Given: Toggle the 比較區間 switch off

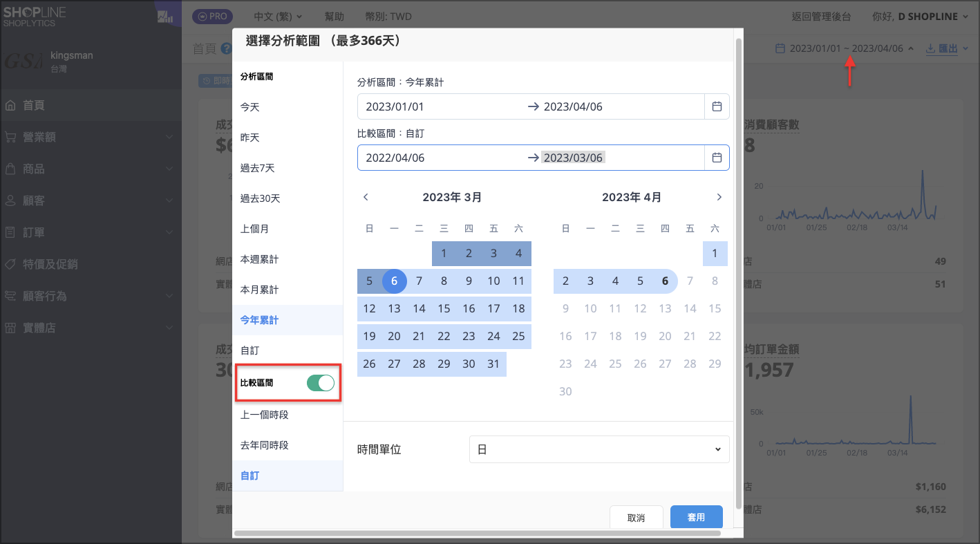Looking at the screenshot, I should point(320,383).
